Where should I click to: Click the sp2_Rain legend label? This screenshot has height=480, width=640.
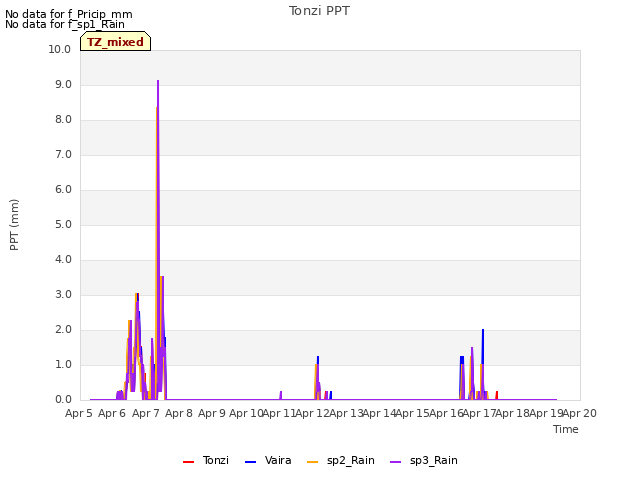point(351,461)
